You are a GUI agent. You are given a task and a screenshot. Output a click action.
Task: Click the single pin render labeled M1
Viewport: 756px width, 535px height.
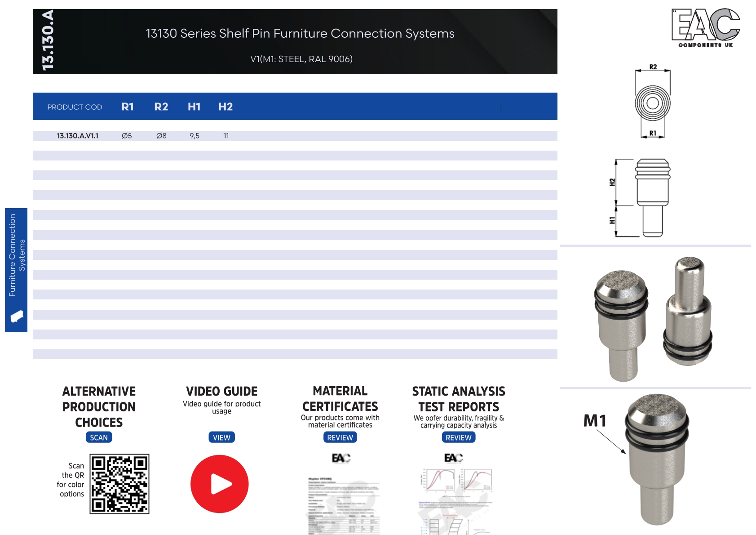(x=657, y=459)
